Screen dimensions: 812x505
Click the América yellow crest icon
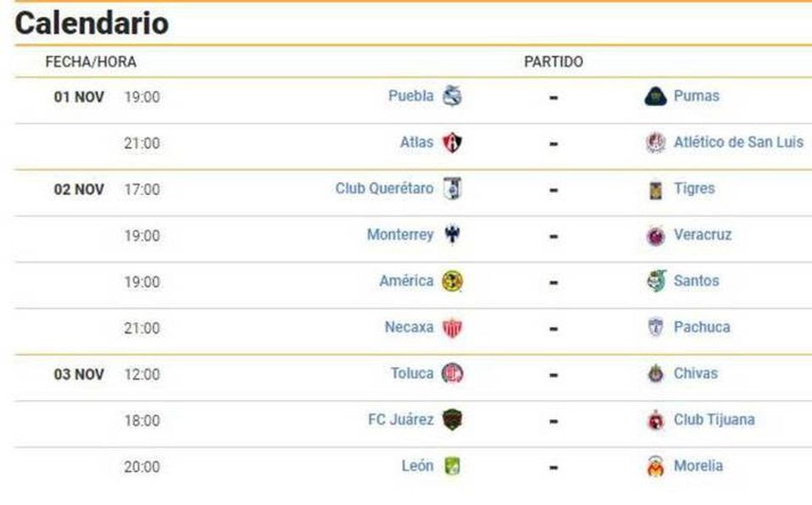452,281
